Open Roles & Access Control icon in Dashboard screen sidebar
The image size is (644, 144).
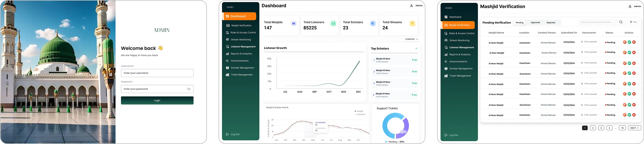227,32
